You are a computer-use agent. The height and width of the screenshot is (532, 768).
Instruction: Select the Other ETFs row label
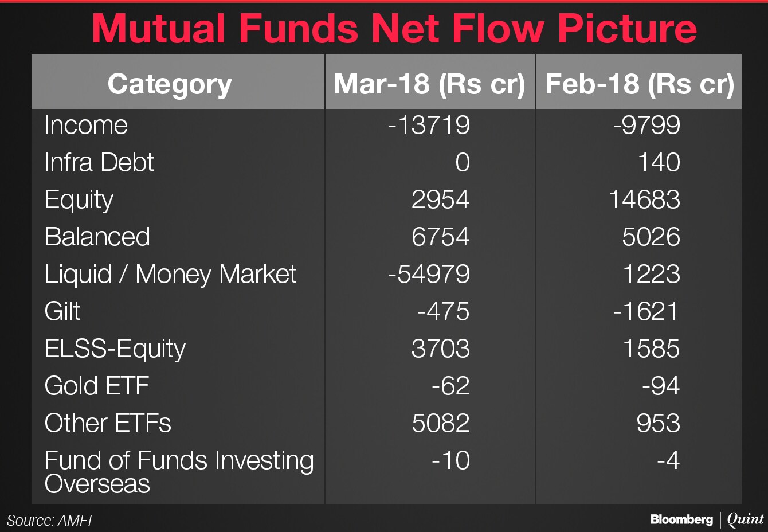(x=108, y=423)
